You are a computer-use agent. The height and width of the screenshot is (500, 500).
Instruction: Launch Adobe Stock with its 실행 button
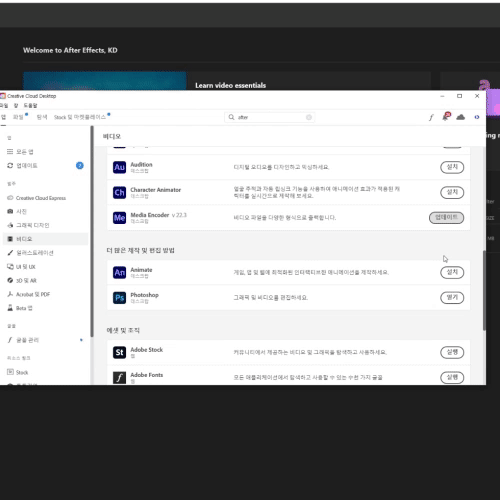coord(452,352)
